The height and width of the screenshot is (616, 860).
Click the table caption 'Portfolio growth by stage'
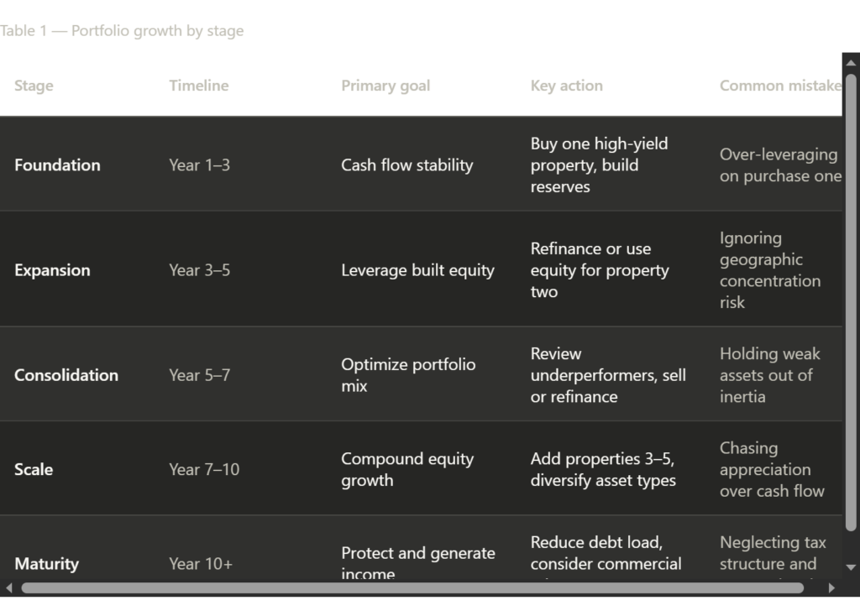tap(123, 31)
